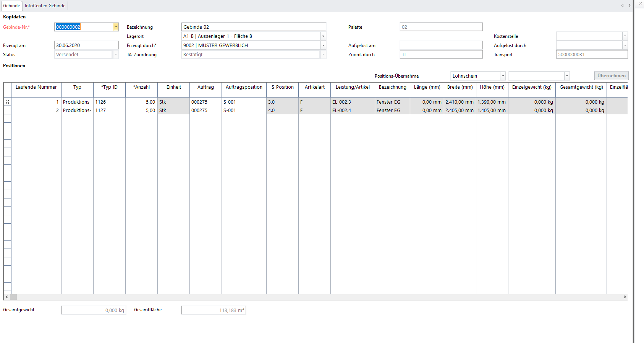
Task: Click the horizontal scrollbar thumb
Action: click(x=14, y=297)
